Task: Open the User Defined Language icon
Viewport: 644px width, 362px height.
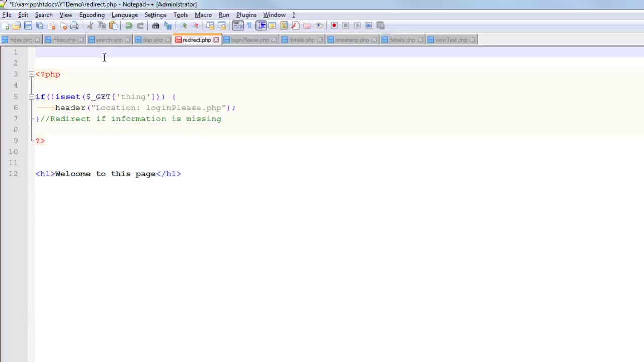Action: (272, 26)
